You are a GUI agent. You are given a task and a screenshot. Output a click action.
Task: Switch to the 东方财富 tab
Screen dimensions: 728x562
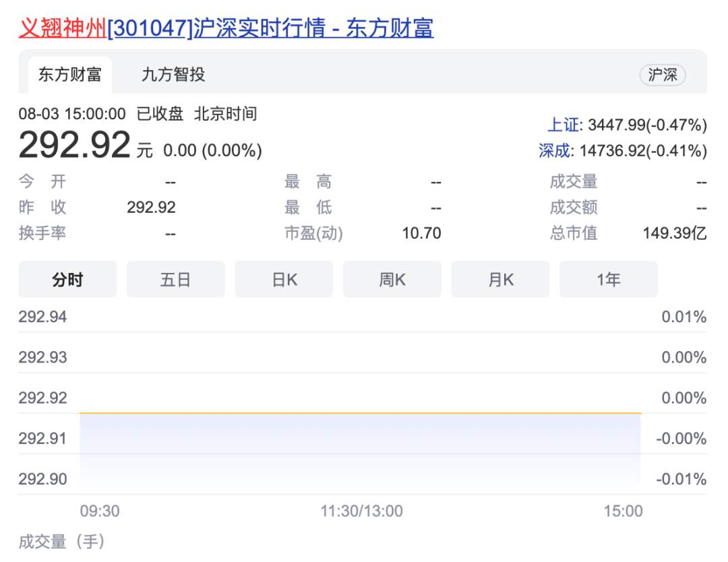tap(69, 75)
